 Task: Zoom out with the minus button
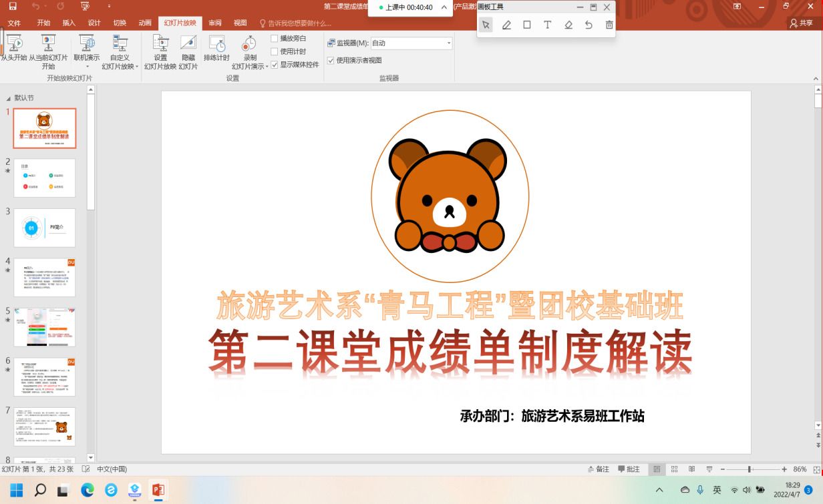723,469
